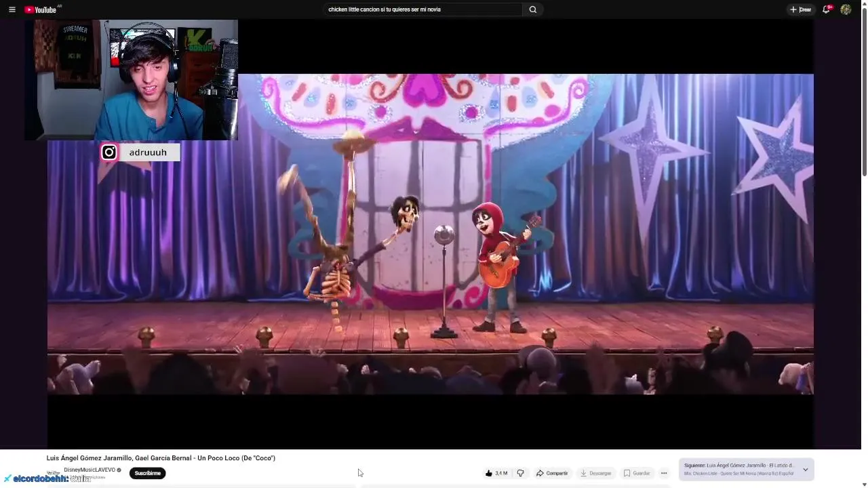Click the Suscribirme button
This screenshot has width=868, height=488.
147,473
